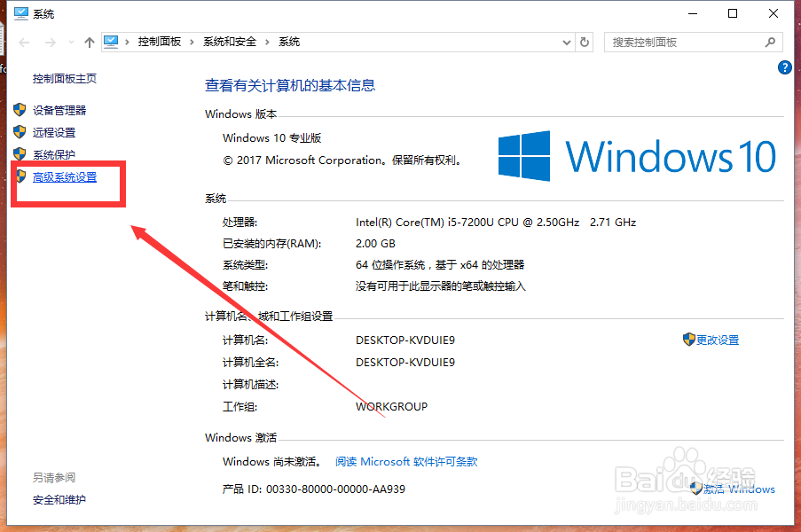
Task: Select product ID 00330-80000-00000-AA939
Action: (335, 489)
